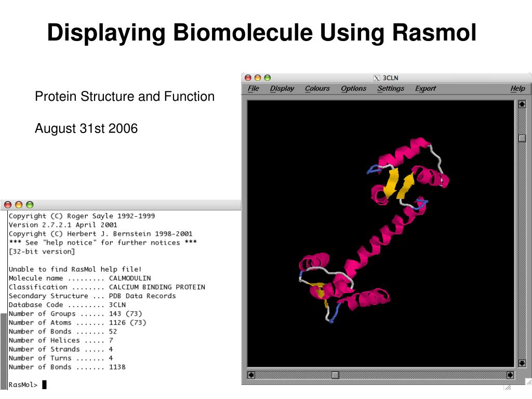
Task: Minimize the 3CLN window with yellow button
Action: coord(258,78)
